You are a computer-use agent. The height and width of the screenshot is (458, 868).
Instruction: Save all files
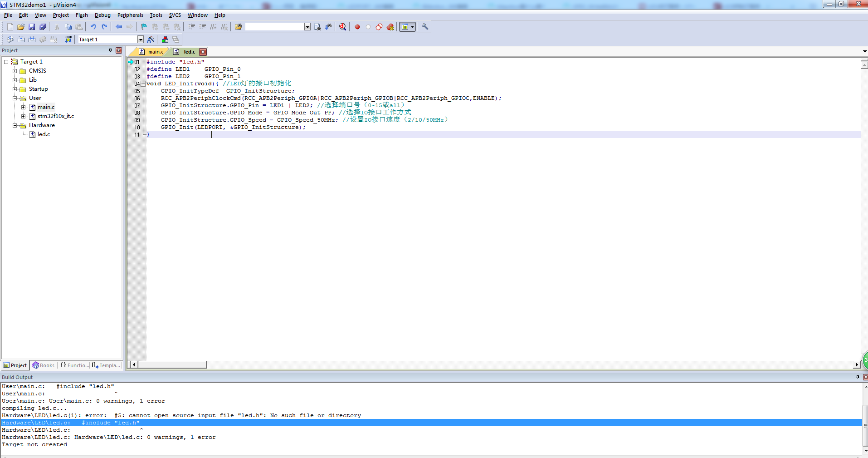tap(43, 27)
